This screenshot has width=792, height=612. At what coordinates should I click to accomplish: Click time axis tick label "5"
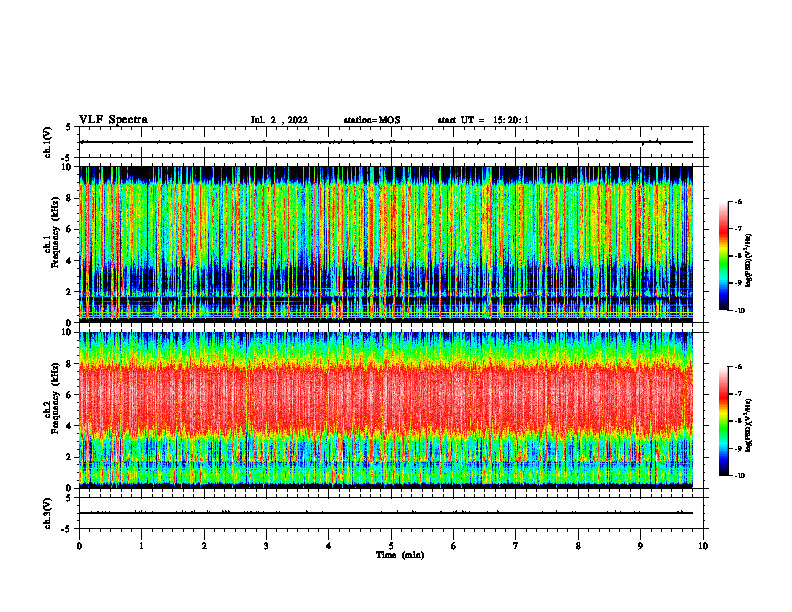(391, 546)
